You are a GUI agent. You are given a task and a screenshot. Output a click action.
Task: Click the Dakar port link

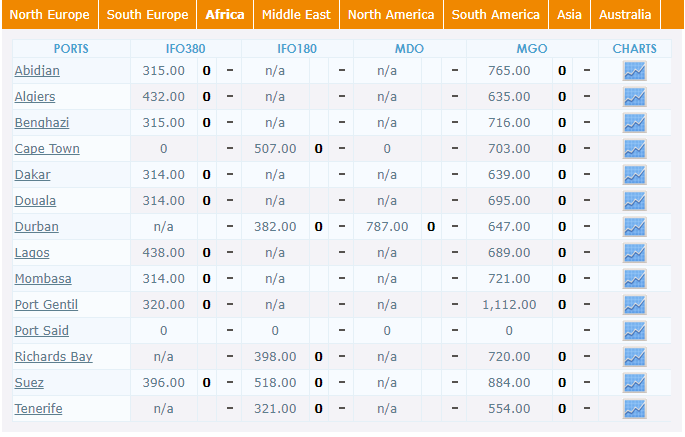(32, 175)
